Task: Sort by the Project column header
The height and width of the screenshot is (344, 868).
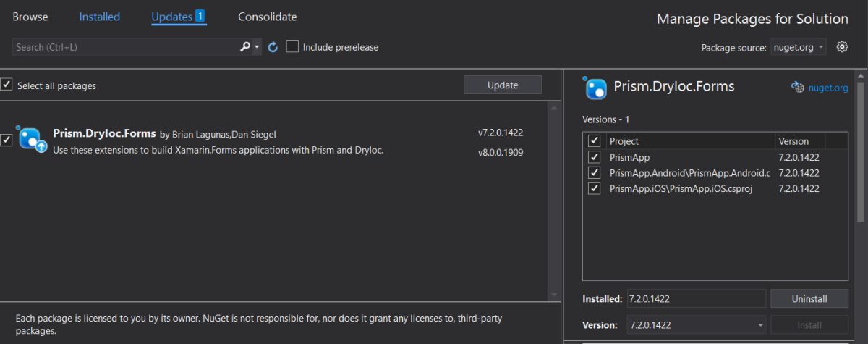Action: (690, 141)
